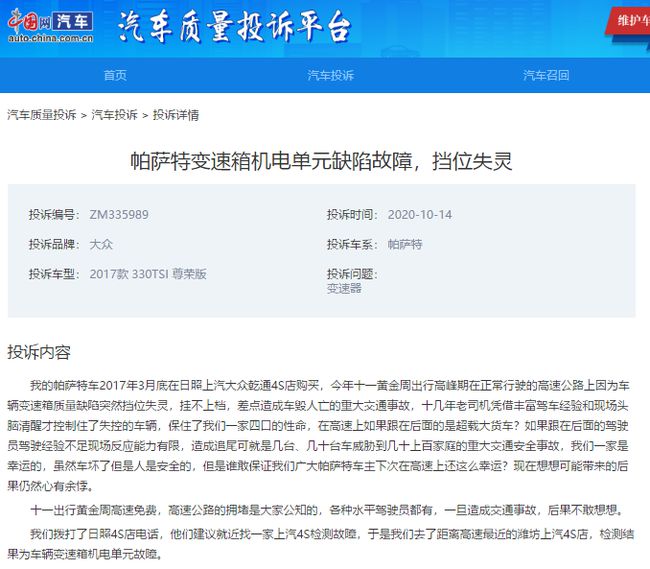The image size is (650, 569).
Task: Open the 首页 navigation tab
Action: [x=115, y=75]
